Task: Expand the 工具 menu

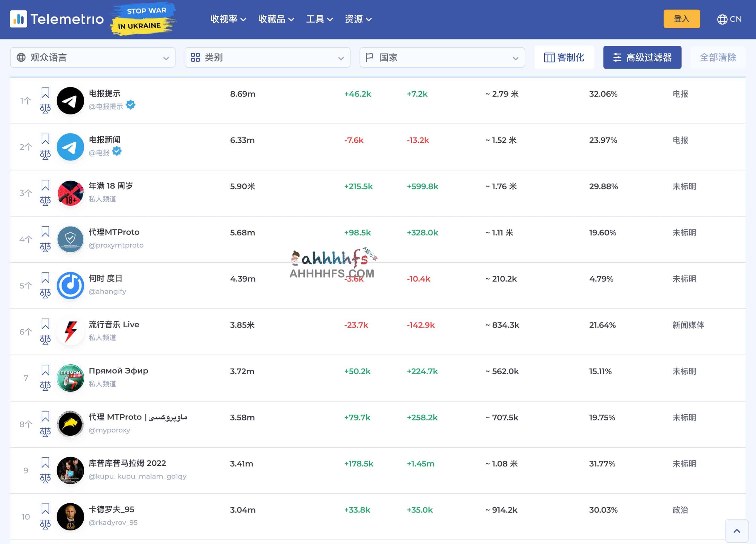Action: (319, 19)
